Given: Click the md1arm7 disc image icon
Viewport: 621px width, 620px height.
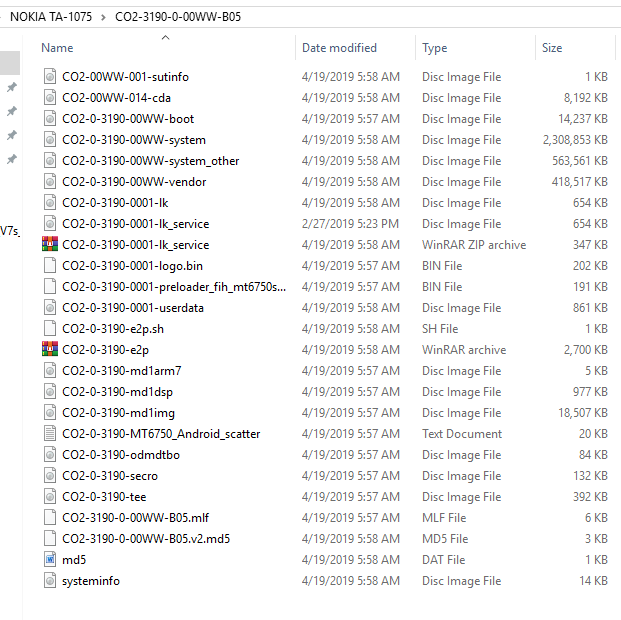Looking at the screenshot, I should pos(50,370).
